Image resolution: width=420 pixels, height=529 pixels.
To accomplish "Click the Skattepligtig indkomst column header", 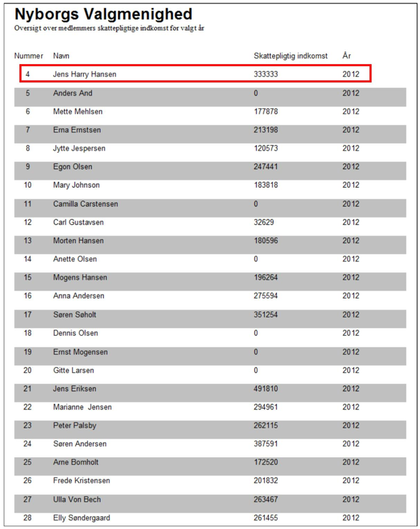I will [x=290, y=56].
